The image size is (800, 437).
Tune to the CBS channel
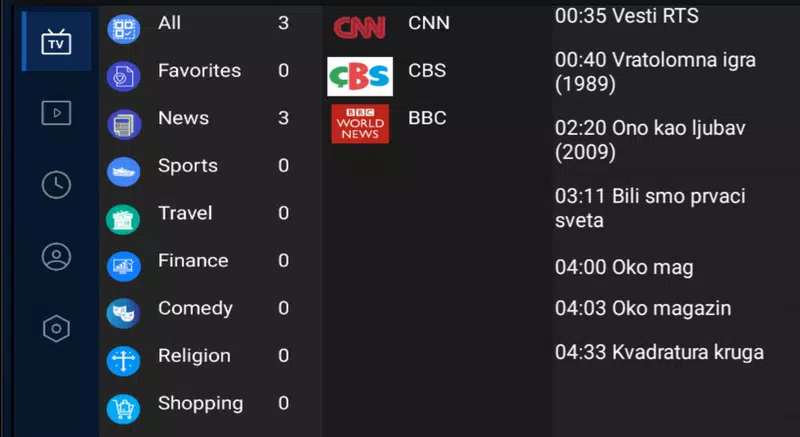click(427, 71)
